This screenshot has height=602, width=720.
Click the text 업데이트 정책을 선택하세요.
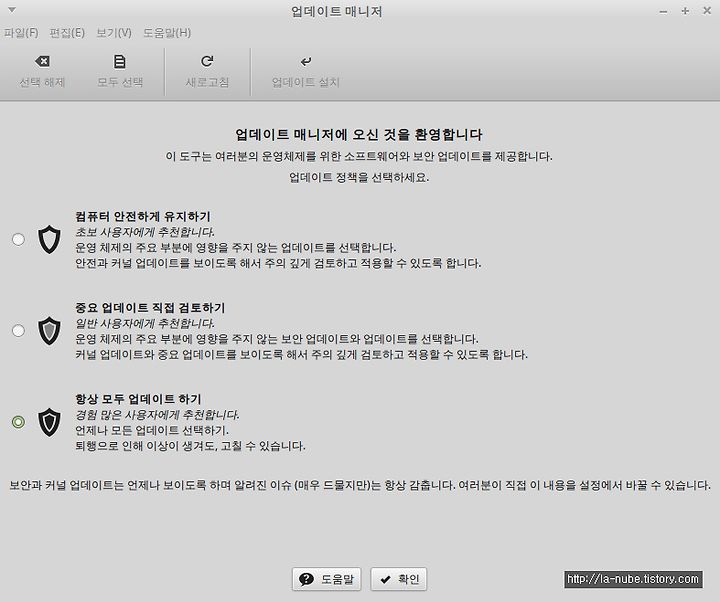(x=359, y=177)
